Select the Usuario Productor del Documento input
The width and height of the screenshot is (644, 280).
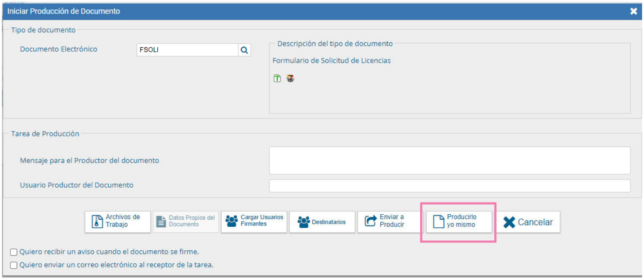pos(449,185)
